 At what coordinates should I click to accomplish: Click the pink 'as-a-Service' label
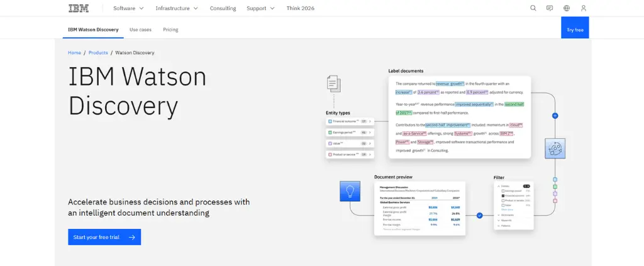[415, 133]
